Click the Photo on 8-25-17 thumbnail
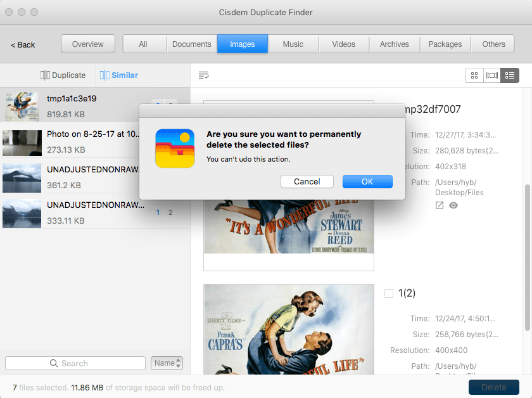Viewport: 532px width, 398px height. (x=22, y=143)
